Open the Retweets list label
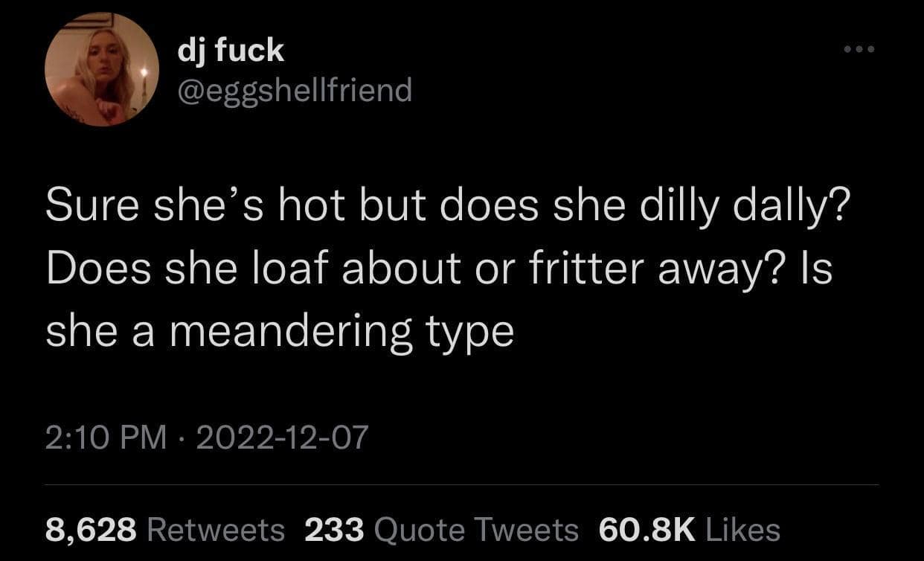This screenshot has height=561, width=924. (x=216, y=530)
